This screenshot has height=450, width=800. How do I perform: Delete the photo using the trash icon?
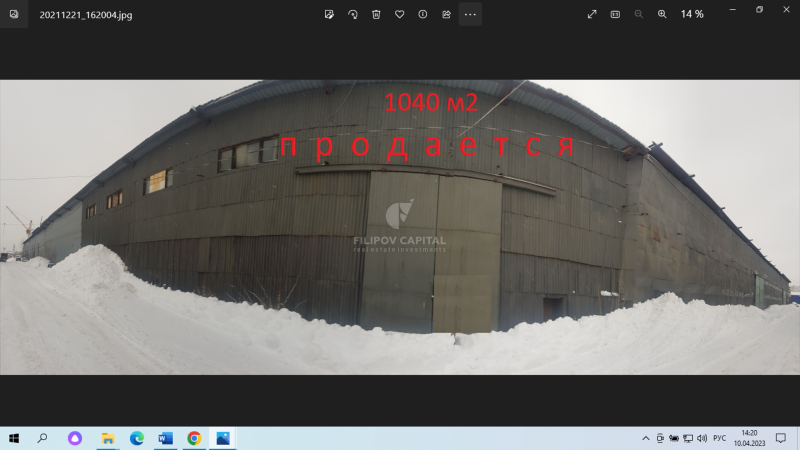[x=376, y=14]
